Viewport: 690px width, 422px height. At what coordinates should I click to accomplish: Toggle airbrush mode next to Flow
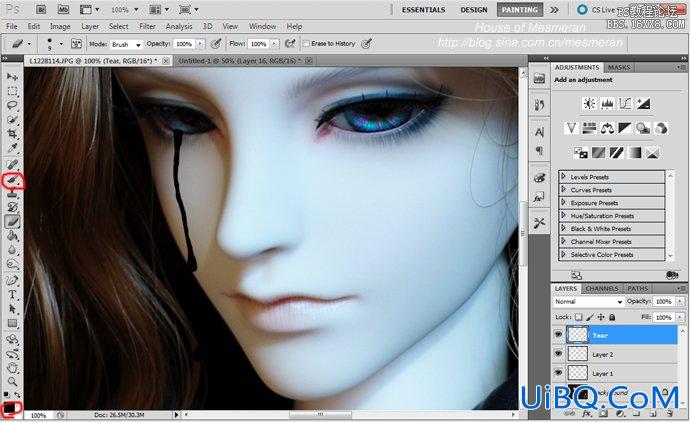(x=290, y=43)
